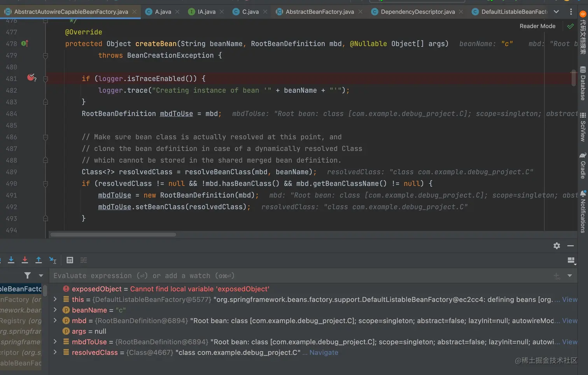The width and height of the screenshot is (588, 375).
Task: Click View link on the 'this' row
Action: tap(570, 300)
